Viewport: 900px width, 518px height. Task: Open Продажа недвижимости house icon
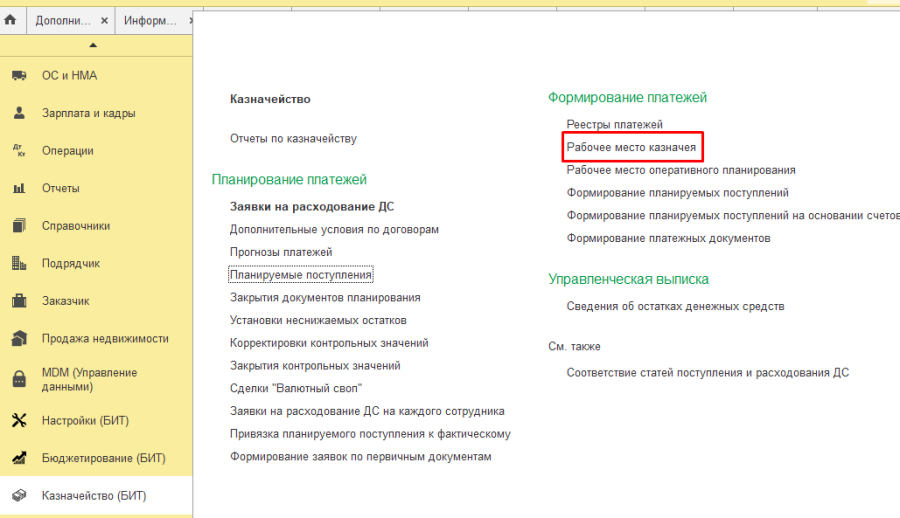tap(18, 339)
